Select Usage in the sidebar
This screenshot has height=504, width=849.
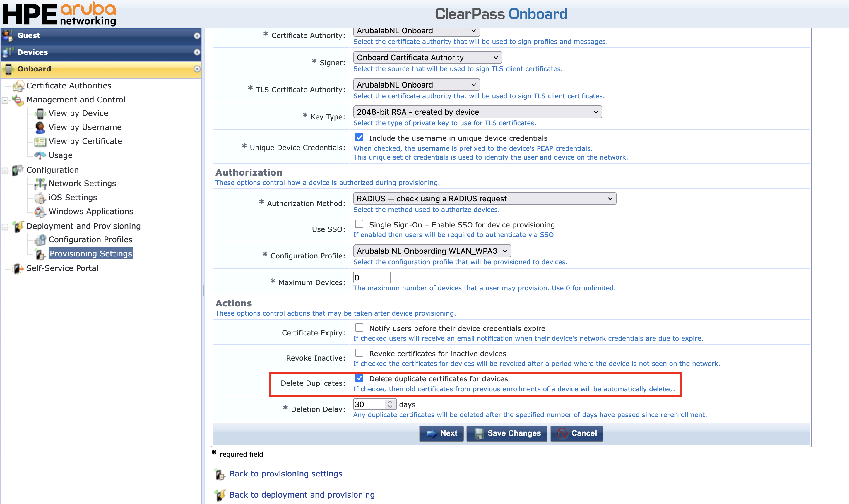[60, 155]
